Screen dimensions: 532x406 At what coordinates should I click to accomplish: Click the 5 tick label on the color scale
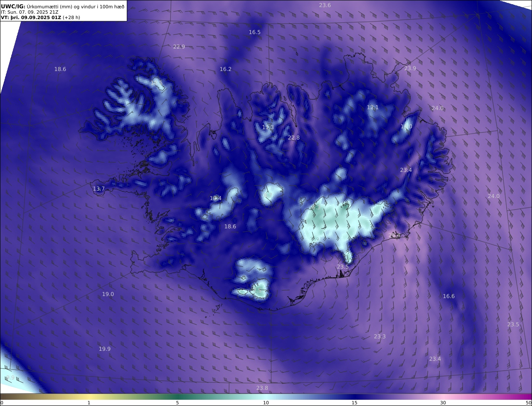(x=177, y=403)
